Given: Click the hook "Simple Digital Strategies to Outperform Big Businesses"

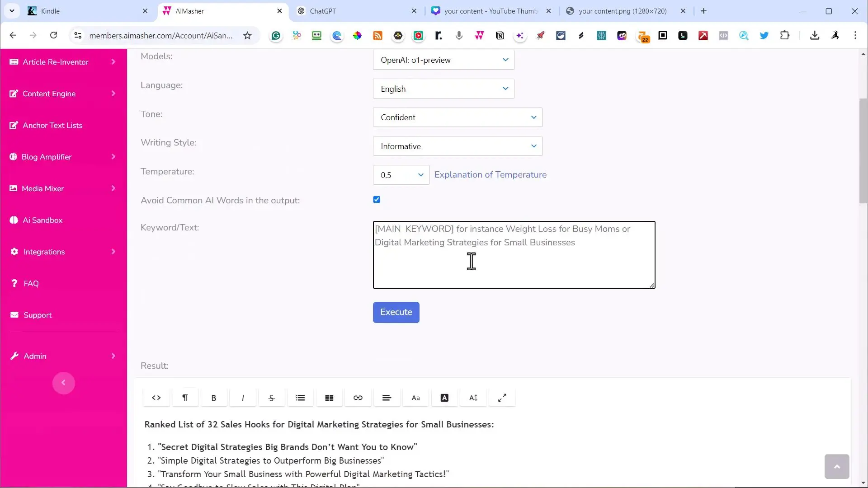Looking at the screenshot, I should pos(271,460).
